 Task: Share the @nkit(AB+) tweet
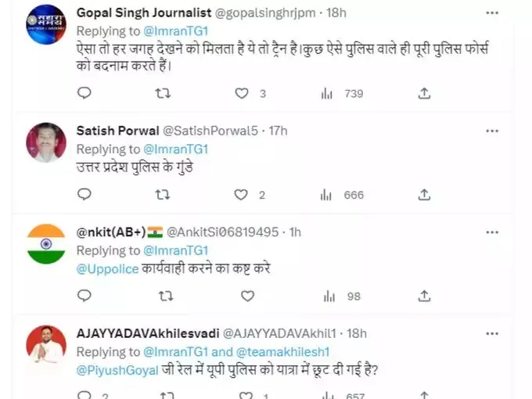point(424,296)
